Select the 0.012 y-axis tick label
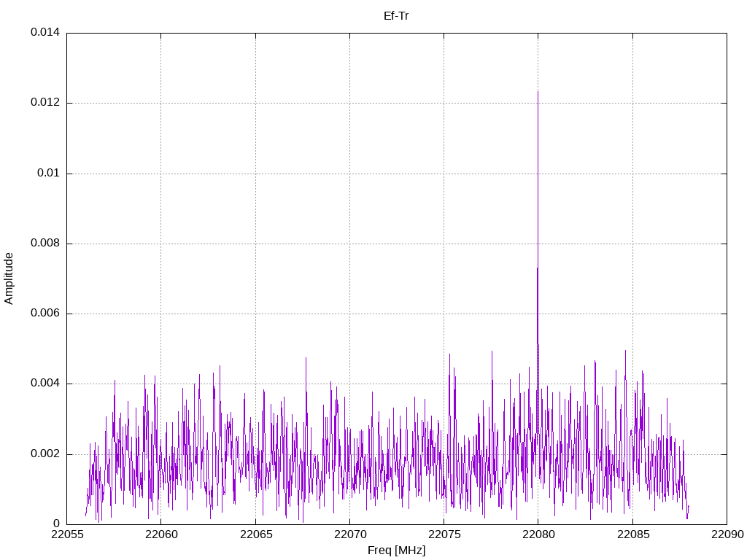The image size is (747, 560). [x=44, y=103]
